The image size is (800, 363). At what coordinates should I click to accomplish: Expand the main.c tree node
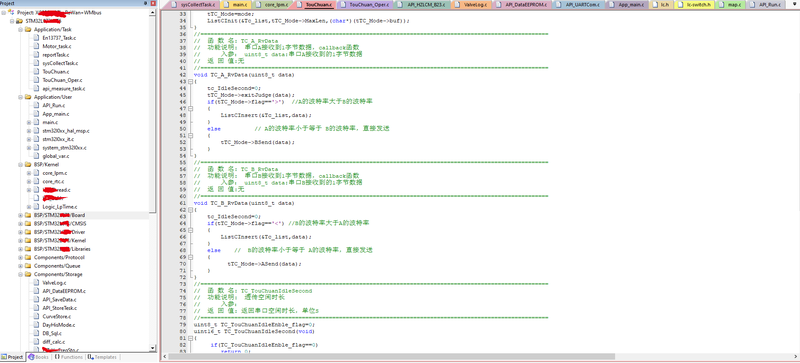pyautogui.click(x=29, y=123)
